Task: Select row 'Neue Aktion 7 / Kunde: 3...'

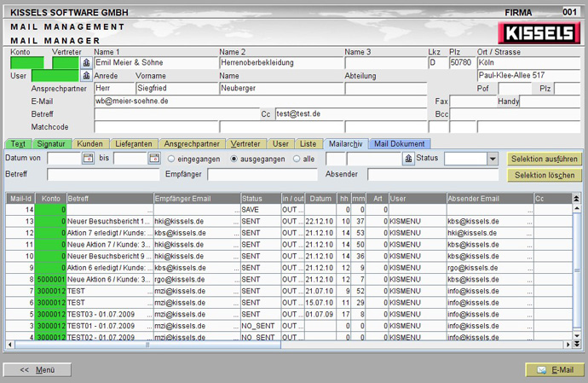Action: (x=289, y=245)
